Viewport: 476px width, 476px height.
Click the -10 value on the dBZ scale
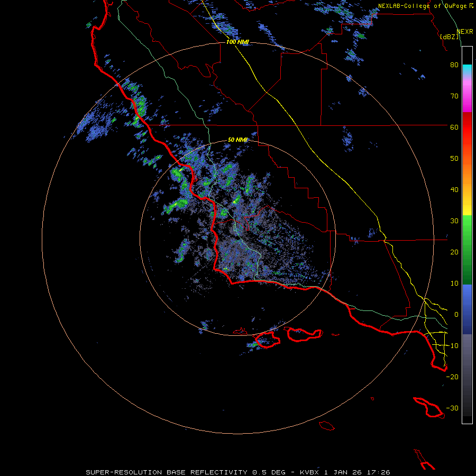pyautogui.click(x=452, y=346)
